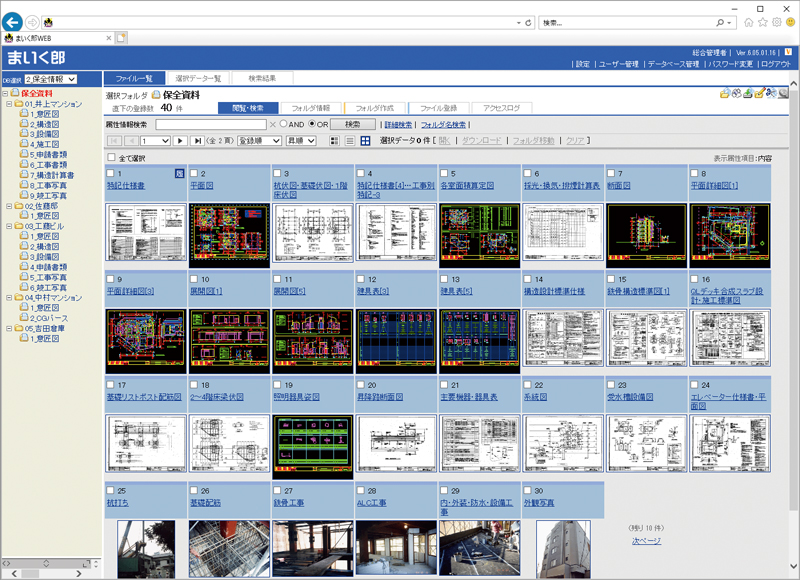Go to next page with arrow button
This screenshot has width=800, height=580.
[x=181, y=141]
